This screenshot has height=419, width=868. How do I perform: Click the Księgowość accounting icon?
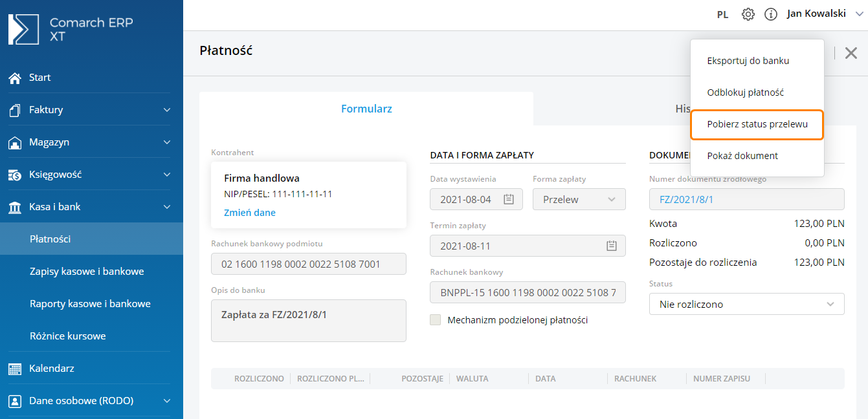(x=15, y=175)
